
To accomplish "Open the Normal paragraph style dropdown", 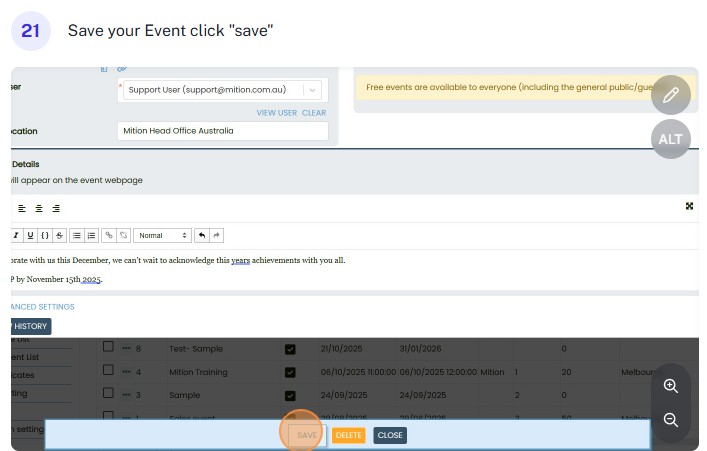I will click(x=162, y=235).
